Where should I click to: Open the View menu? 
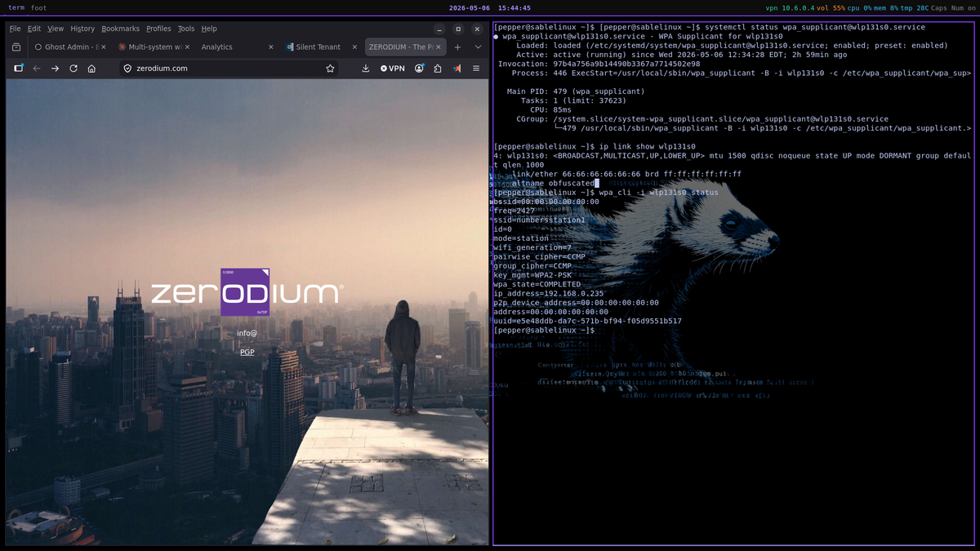pyautogui.click(x=56, y=29)
